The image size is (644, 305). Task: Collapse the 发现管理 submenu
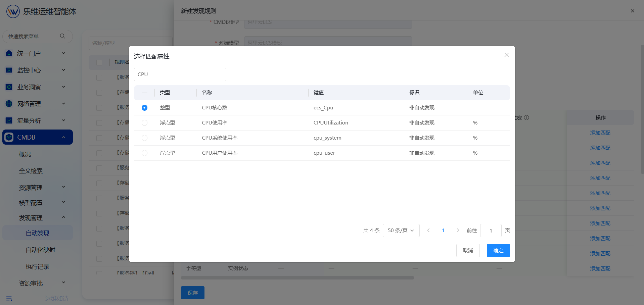(x=63, y=217)
